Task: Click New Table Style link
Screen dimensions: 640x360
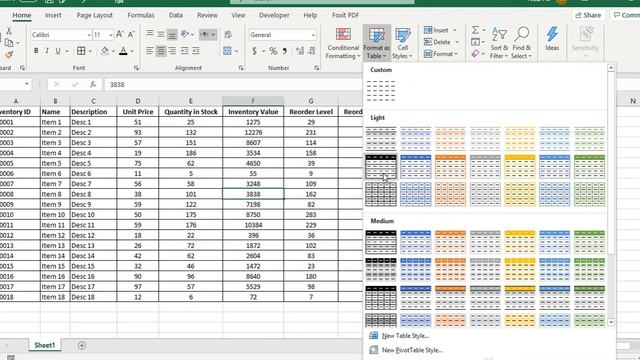Action: coord(405,336)
